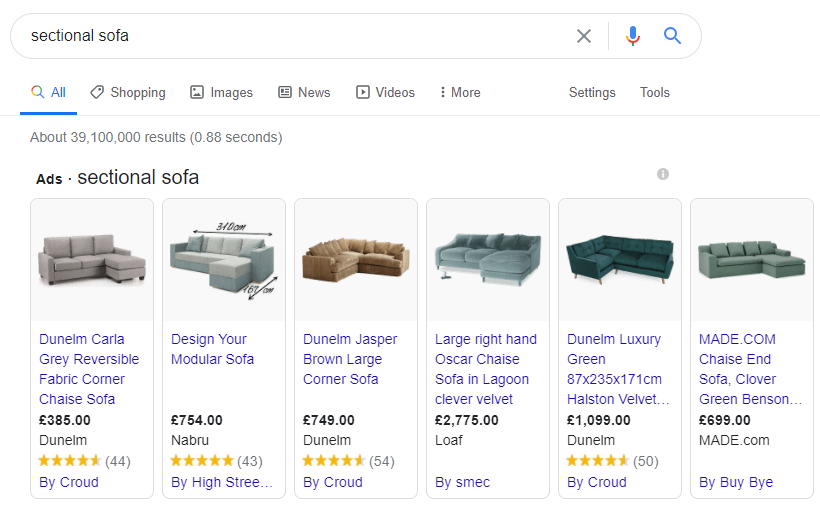Viewport: 820px width, 515px height.
Task: Click By Croud under Luxury Green sofa
Action: point(597,482)
